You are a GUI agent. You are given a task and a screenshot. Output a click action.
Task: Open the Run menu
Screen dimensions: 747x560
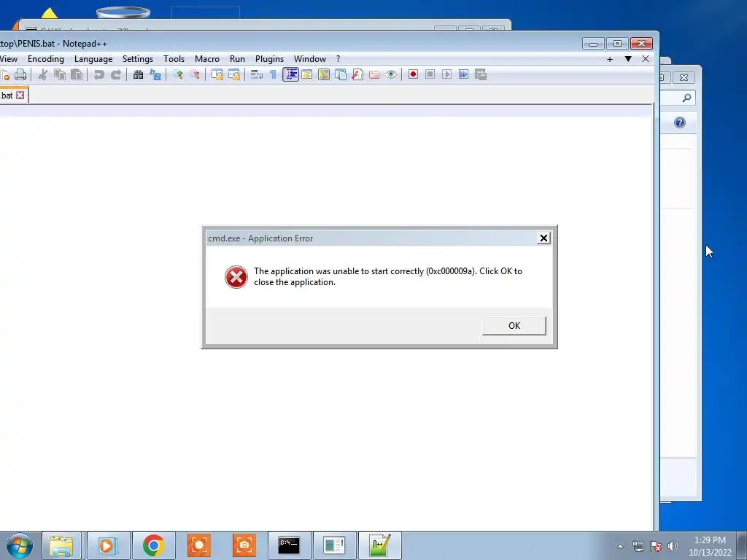tap(237, 59)
